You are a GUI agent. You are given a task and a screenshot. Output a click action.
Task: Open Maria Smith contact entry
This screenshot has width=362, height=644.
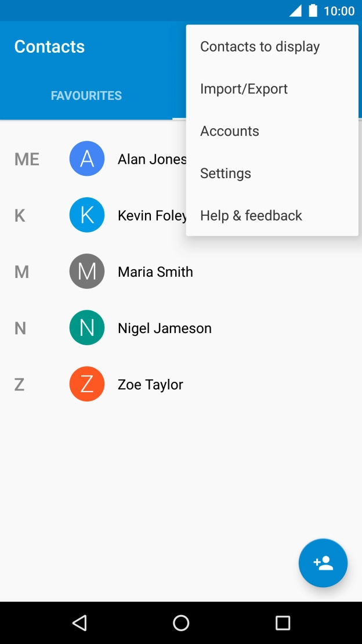(x=155, y=272)
